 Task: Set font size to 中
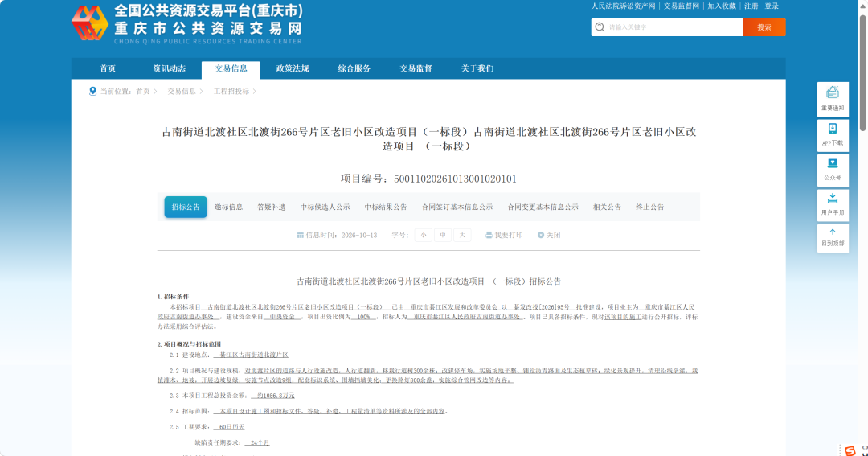(443, 236)
